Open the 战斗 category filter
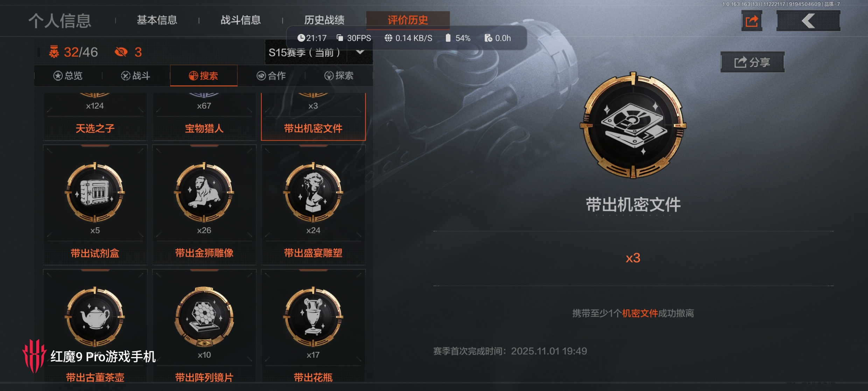The width and height of the screenshot is (868, 391). click(135, 76)
